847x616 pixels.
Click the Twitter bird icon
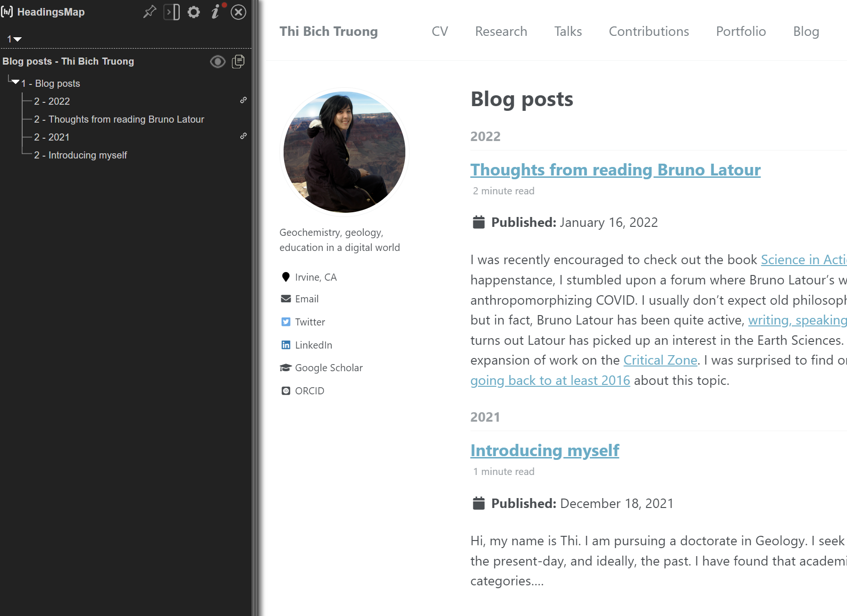pos(285,322)
